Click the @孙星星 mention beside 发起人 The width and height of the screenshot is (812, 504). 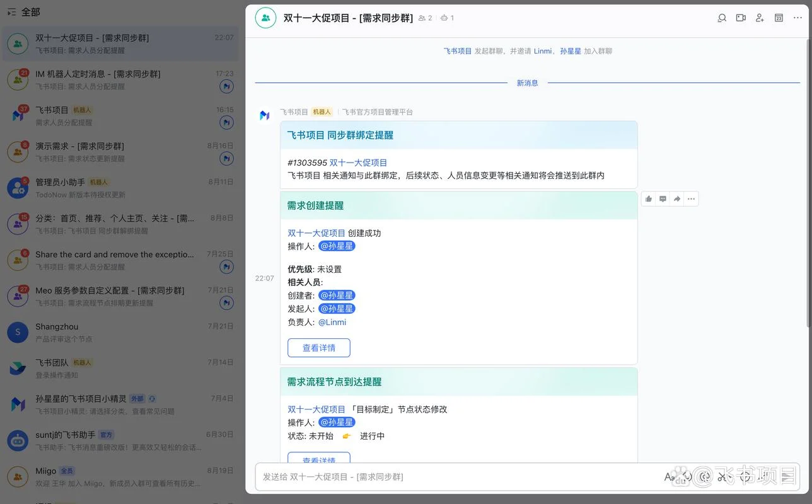pos(337,309)
